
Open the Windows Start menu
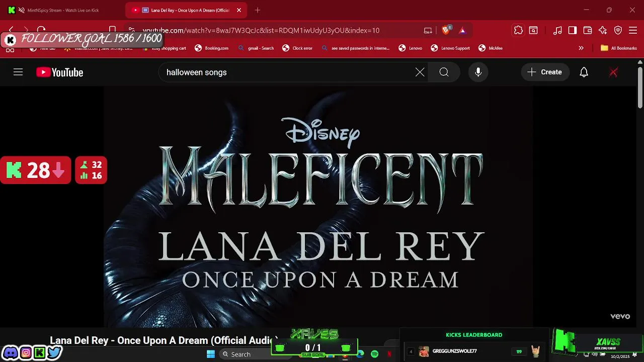[211, 354]
